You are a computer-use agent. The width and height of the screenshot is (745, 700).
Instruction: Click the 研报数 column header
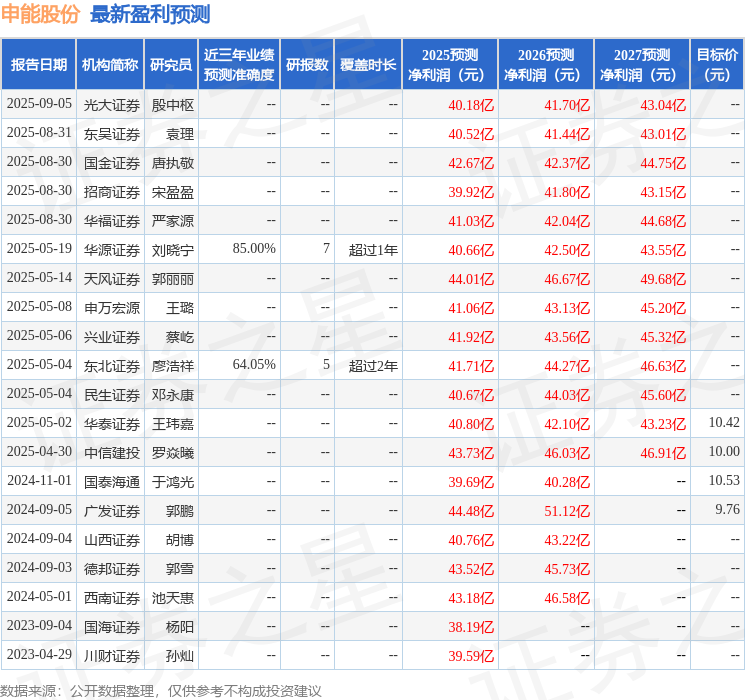tap(307, 65)
